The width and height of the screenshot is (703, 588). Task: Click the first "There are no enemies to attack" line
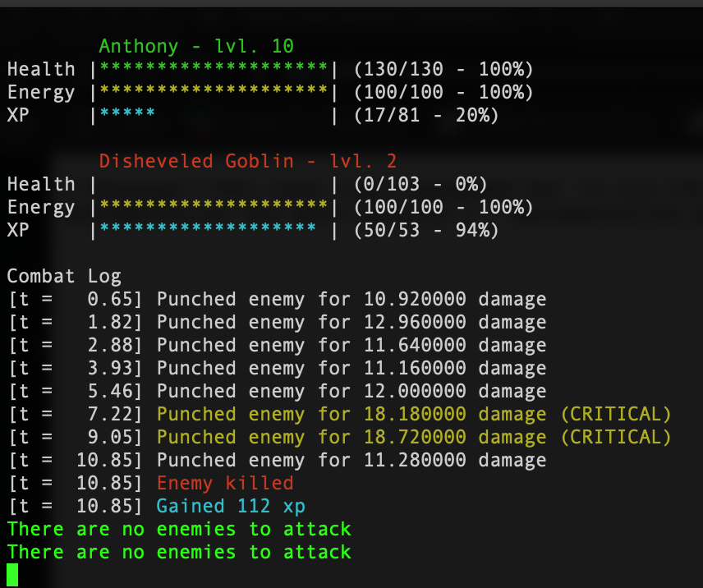pos(179,529)
